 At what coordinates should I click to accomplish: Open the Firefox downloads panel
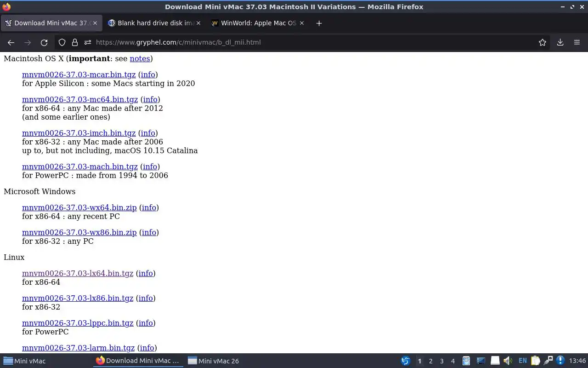(x=560, y=42)
